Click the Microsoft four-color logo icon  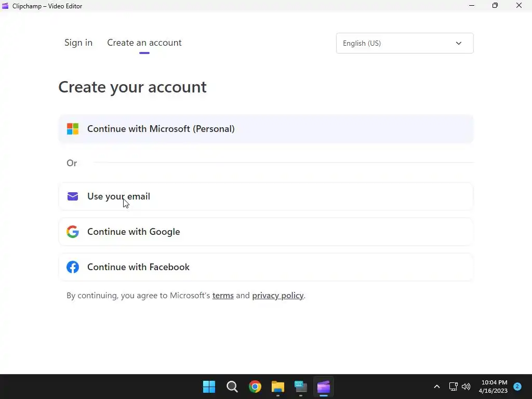(x=73, y=129)
